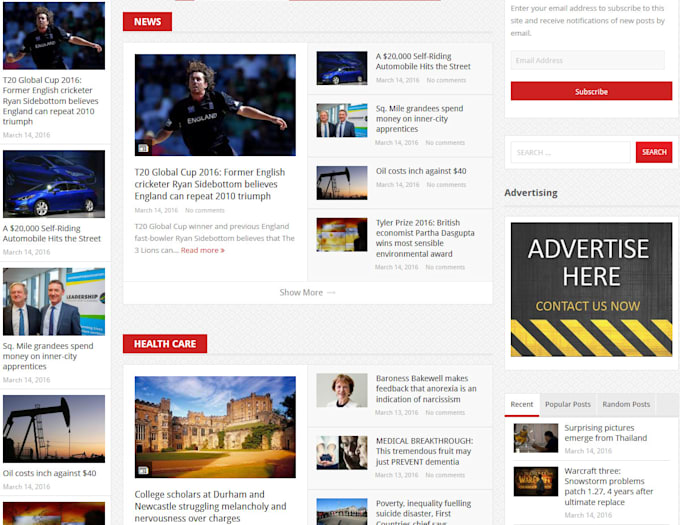Open left sidebar 'Oil costs inch' headline
Viewport: 680px width, 525px height.
(x=49, y=473)
